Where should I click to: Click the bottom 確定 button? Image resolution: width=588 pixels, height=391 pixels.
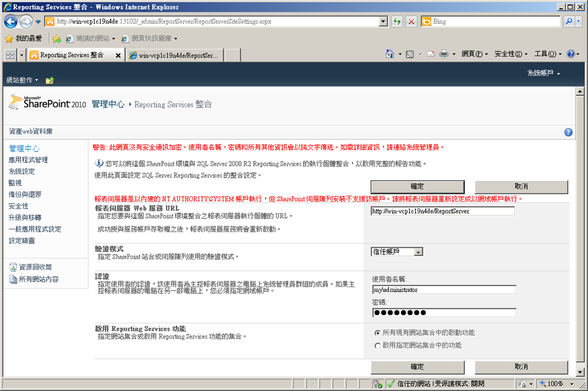click(417, 367)
